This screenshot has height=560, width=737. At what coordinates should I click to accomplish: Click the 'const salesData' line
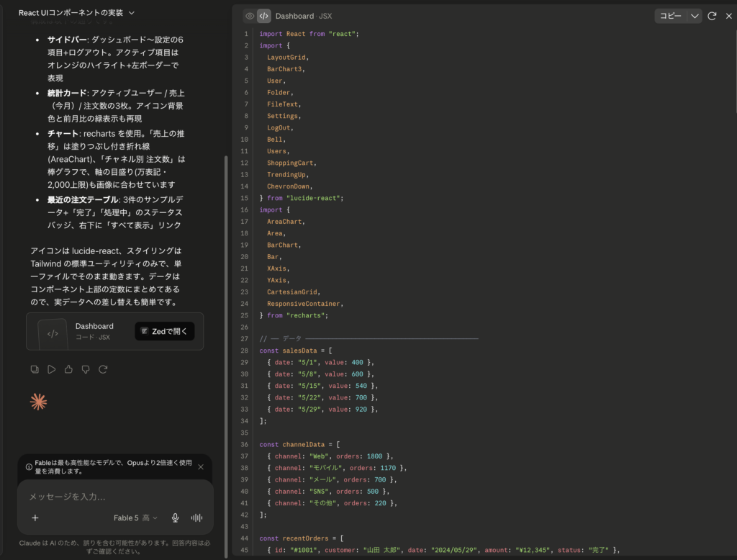coord(296,351)
